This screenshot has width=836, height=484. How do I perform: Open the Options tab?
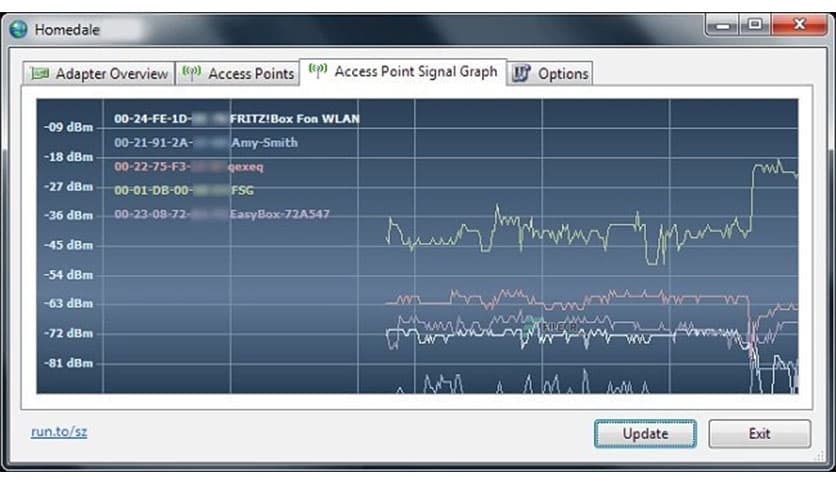point(550,74)
